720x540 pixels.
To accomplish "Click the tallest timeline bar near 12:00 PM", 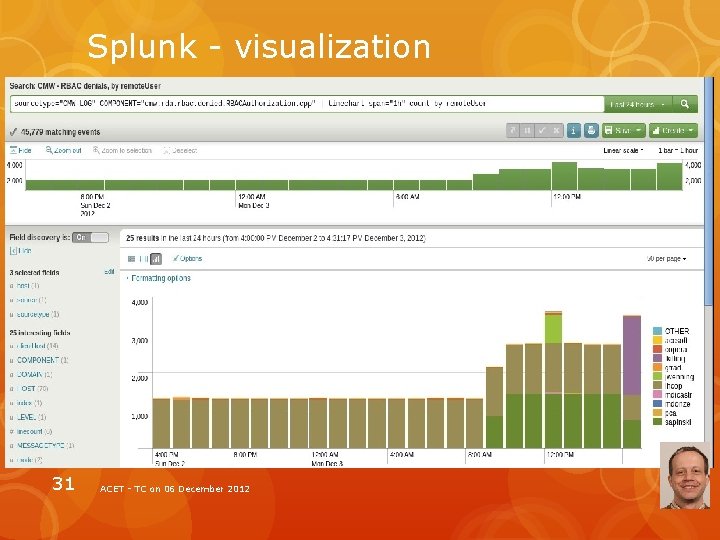I will [x=564, y=176].
